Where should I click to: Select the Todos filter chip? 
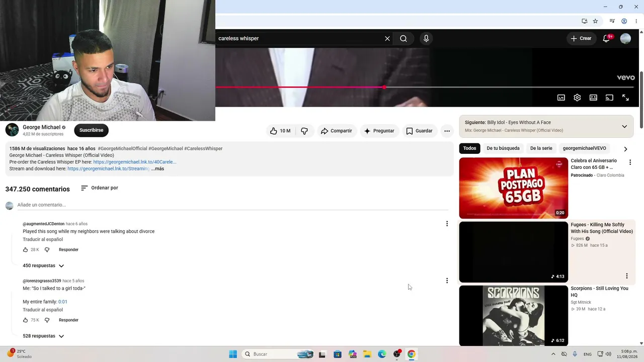469,148
